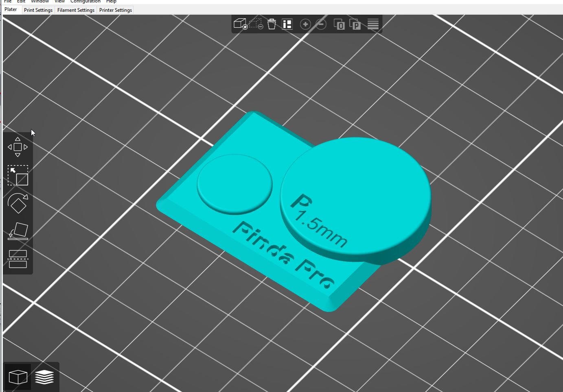
Task: Open the Plater tab
Action: point(11,9)
